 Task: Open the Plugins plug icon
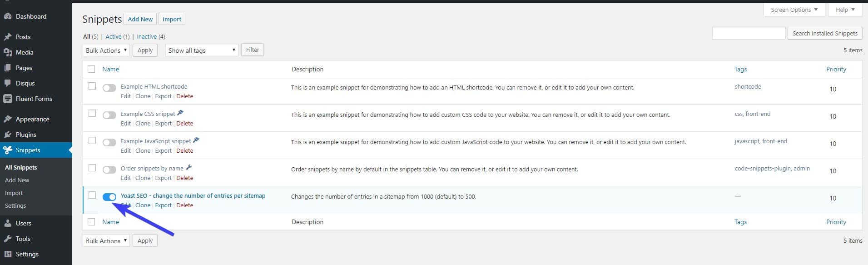coord(7,135)
